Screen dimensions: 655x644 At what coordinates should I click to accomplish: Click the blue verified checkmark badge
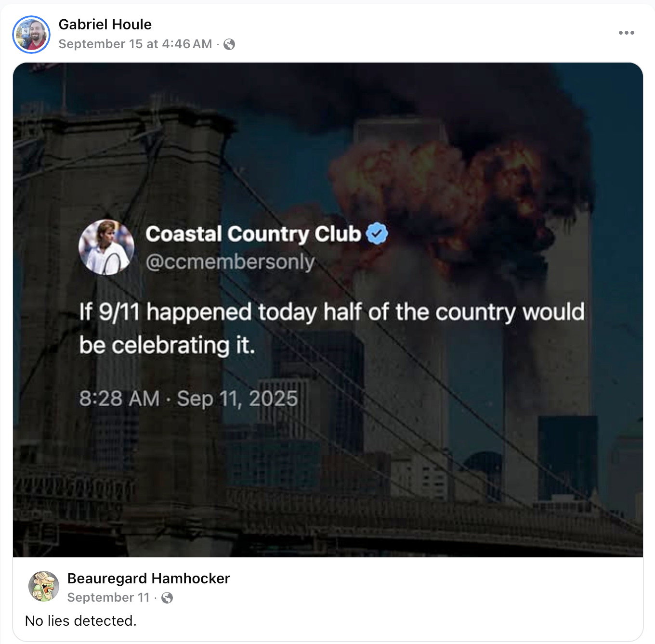[377, 234]
